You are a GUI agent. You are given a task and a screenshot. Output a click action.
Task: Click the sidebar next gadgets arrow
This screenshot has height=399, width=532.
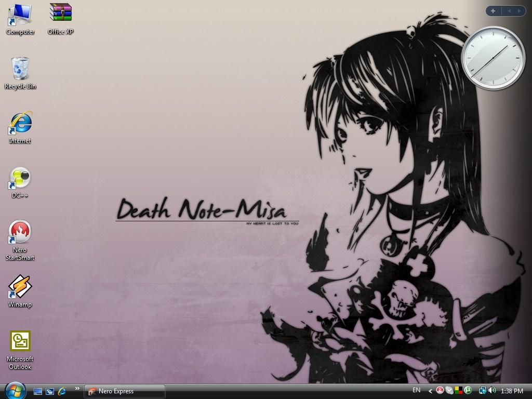coord(519,11)
